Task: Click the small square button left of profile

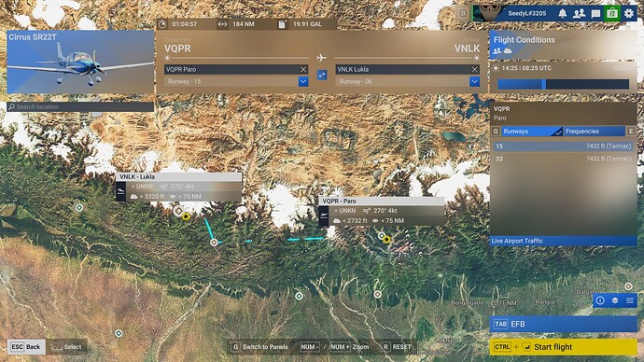Action: tap(463, 13)
